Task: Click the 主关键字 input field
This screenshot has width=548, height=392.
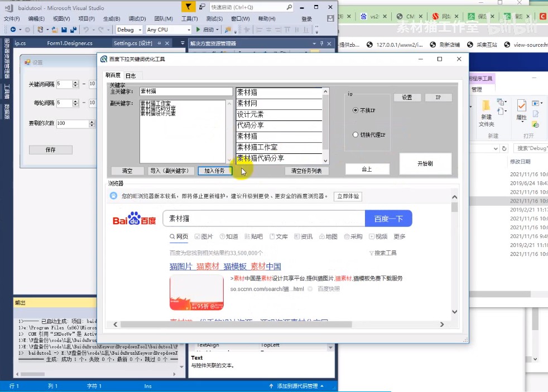Action: coord(186,91)
